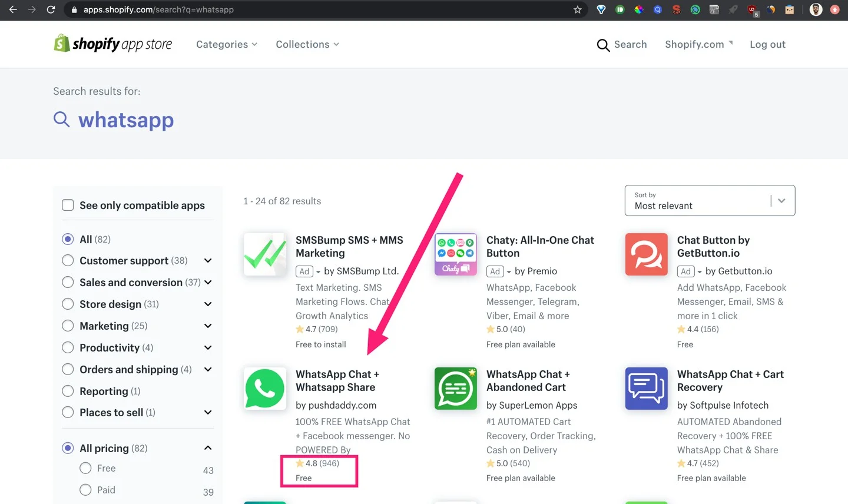Select the Paid pricing radio button

(x=86, y=490)
